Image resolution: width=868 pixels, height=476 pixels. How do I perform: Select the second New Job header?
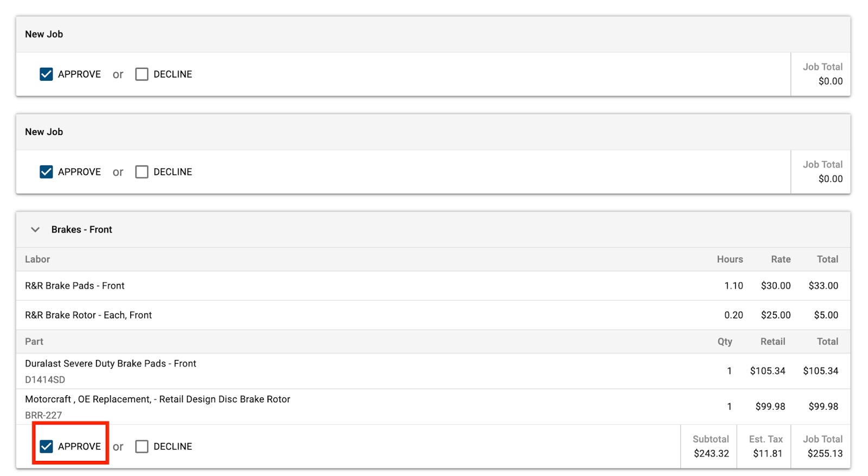click(x=43, y=132)
